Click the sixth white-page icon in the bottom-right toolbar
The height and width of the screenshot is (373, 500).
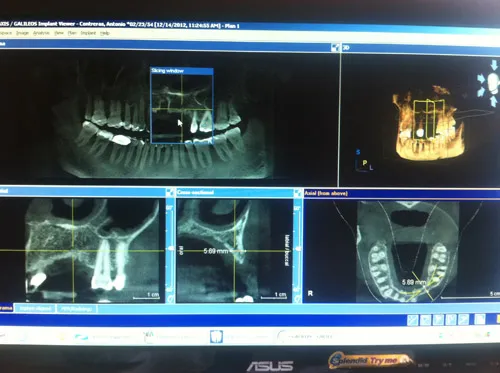[480, 319]
